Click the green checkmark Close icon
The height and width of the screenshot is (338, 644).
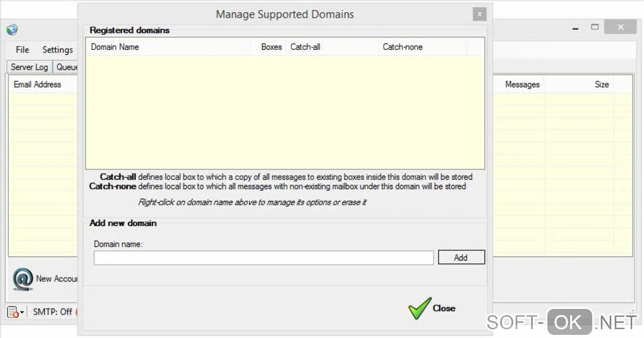419,308
